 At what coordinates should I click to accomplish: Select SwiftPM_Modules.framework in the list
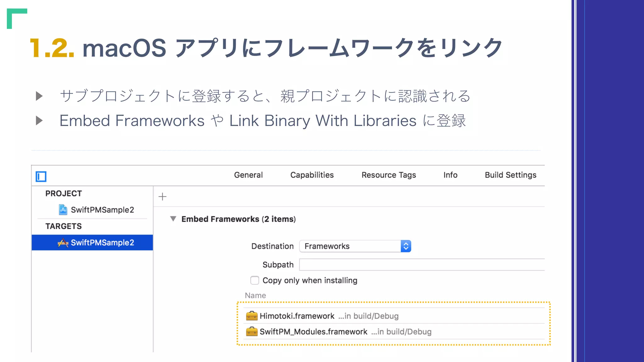pyautogui.click(x=313, y=332)
